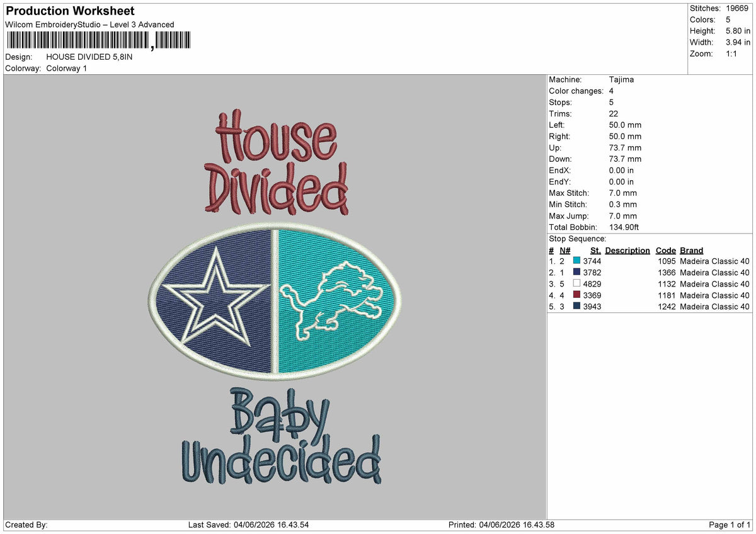Click 'Wilcom EmbroideryStudio – Level 3 Advanced' text
Viewport: 756px width, 534px height.
coord(89,25)
